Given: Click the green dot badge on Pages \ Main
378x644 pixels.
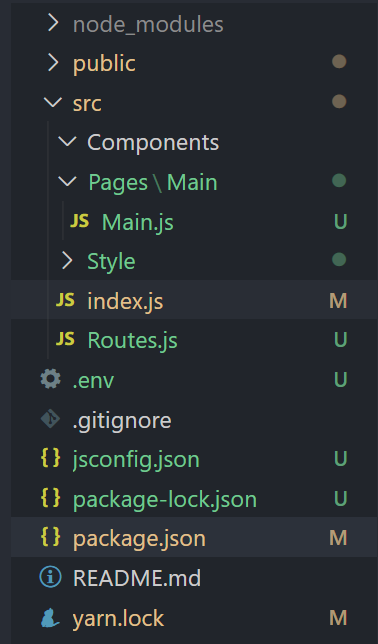Looking at the screenshot, I should [x=339, y=181].
